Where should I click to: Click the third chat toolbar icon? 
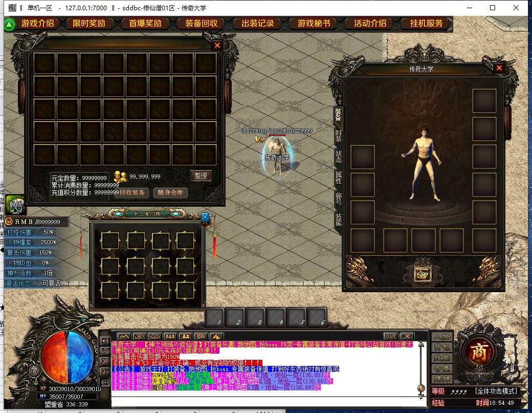[154, 336]
